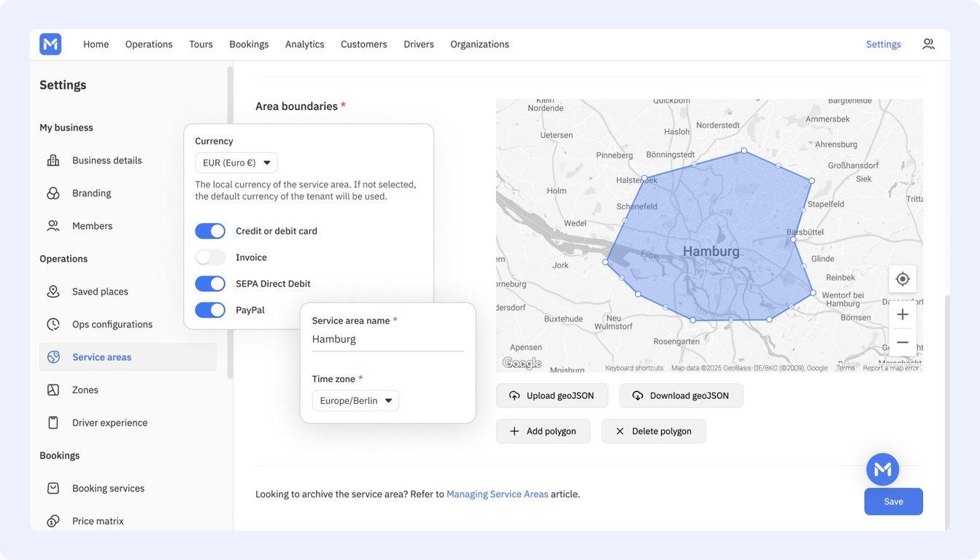Toggle SEPA Direct Debit payment
The height and width of the screenshot is (560, 980).
coord(210,284)
